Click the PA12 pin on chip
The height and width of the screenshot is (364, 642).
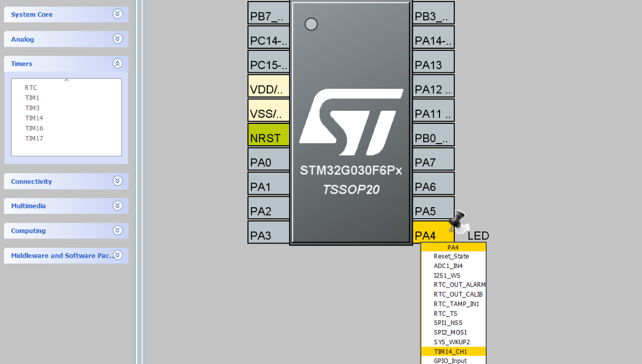(433, 86)
